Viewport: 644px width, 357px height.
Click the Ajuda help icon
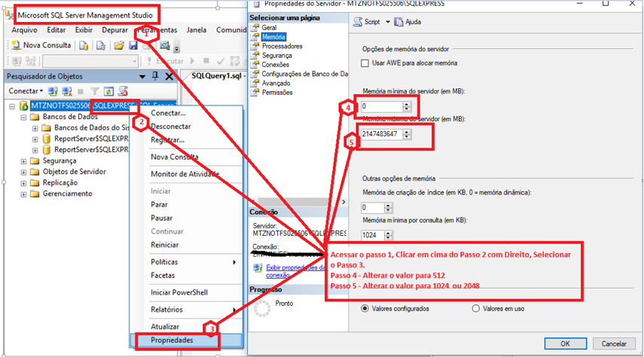(398, 22)
